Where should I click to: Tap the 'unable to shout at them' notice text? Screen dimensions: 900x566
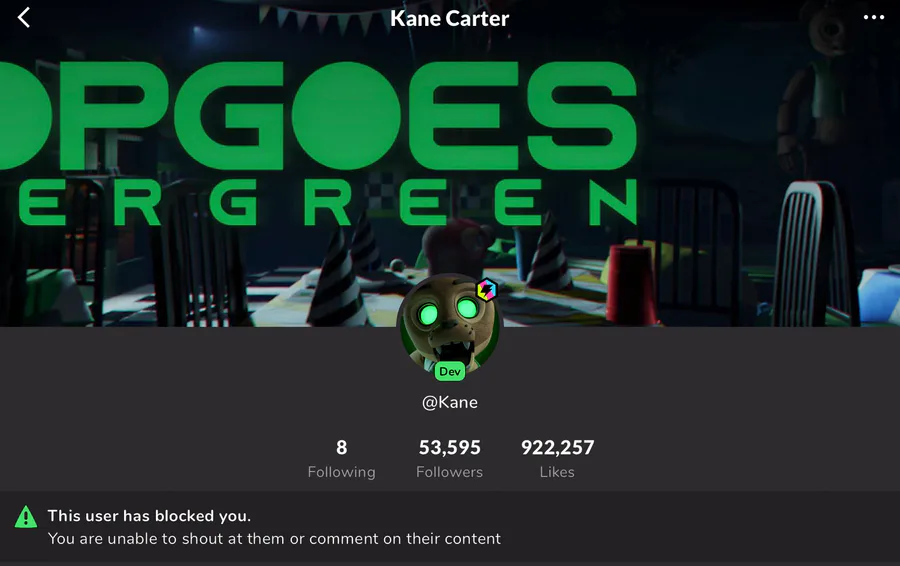click(274, 538)
